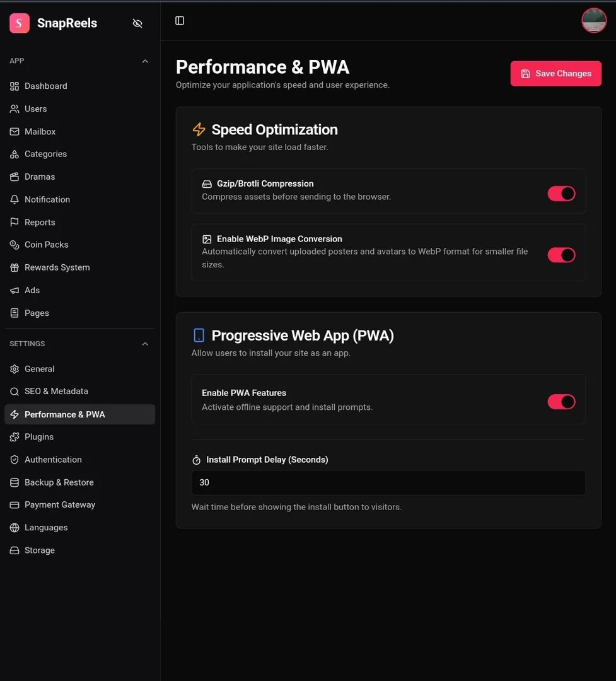Collapse the SETTINGS section chevron

[x=145, y=344]
